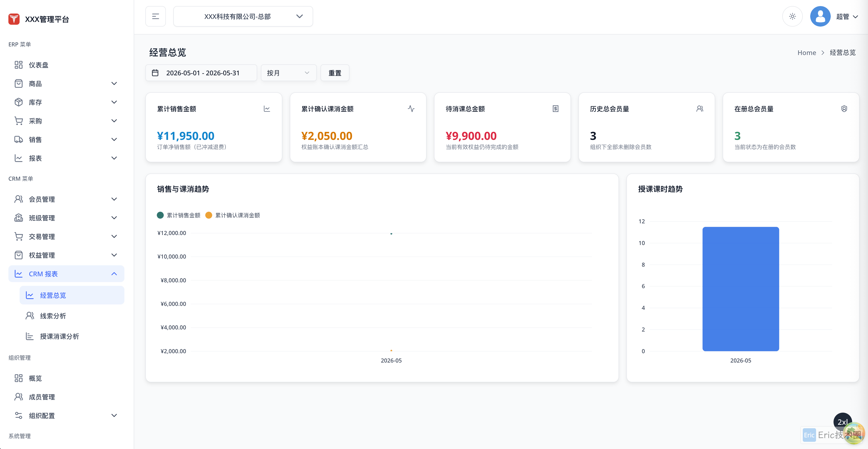The width and height of the screenshot is (868, 449).
Task: Click the 销售与课消趋势 chart title
Action: [183, 189]
